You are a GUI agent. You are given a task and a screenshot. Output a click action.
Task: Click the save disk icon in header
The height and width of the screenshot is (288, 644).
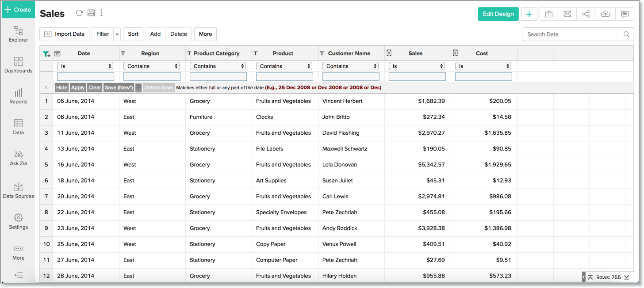click(x=91, y=13)
